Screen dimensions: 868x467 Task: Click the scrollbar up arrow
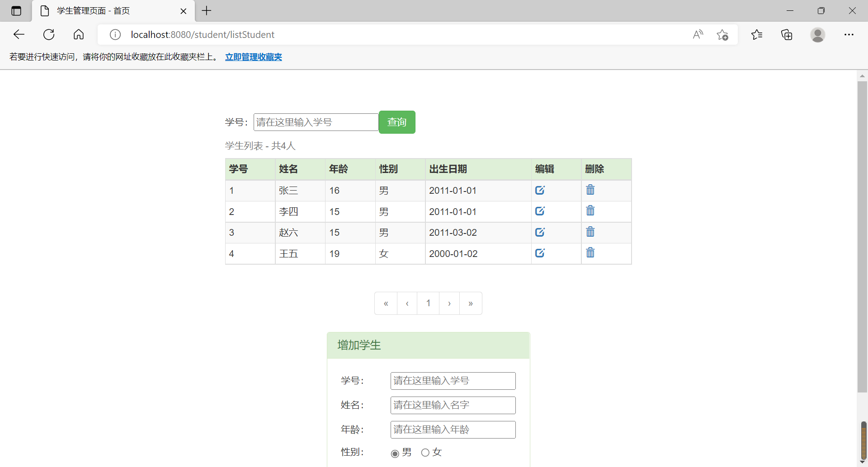(x=862, y=76)
